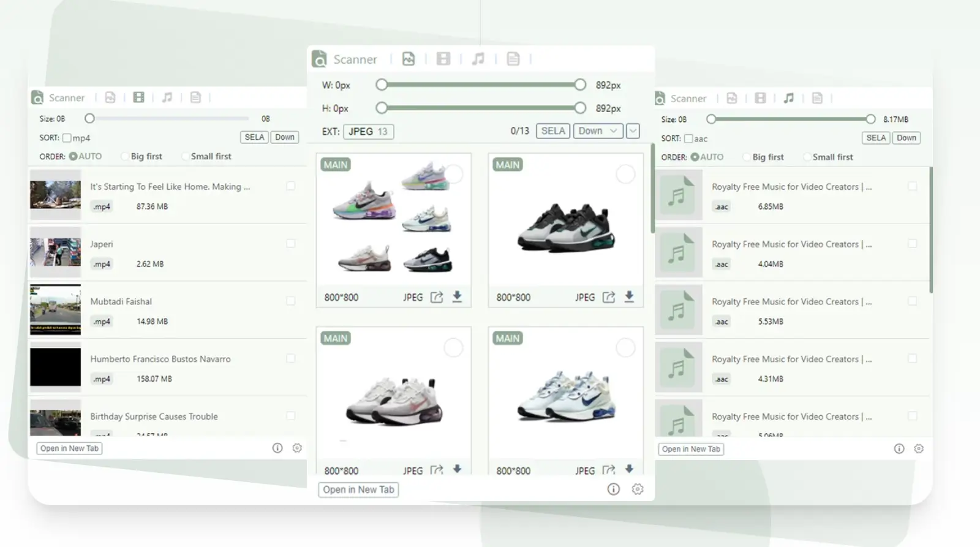980x547 pixels.
Task: Open video tab icon in right audio panel
Action: pyautogui.click(x=760, y=98)
